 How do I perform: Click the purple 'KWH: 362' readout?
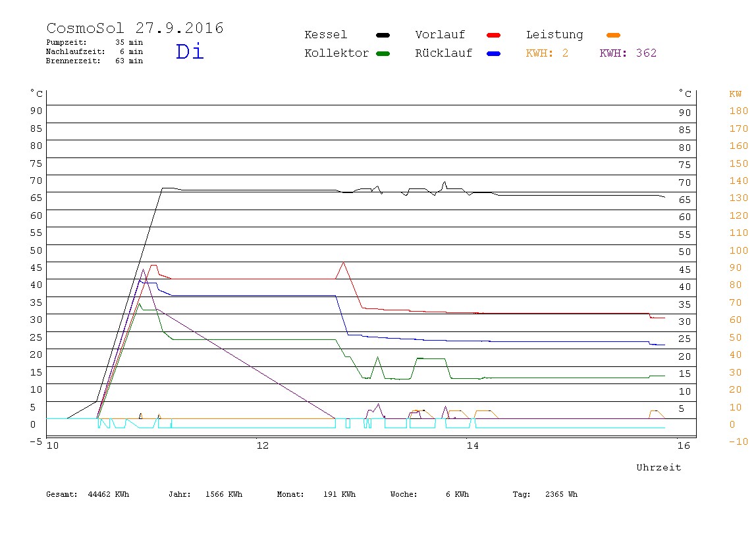tap(628, 53)
